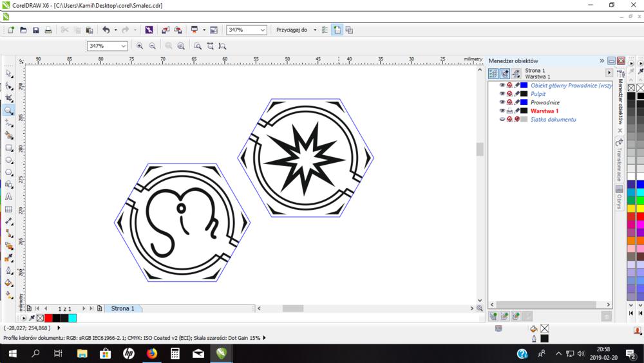This screenshot has width=644, height=363.
Task: Pick the Ellipse tool
Action: pyautogui.click(x=8, y=160)
